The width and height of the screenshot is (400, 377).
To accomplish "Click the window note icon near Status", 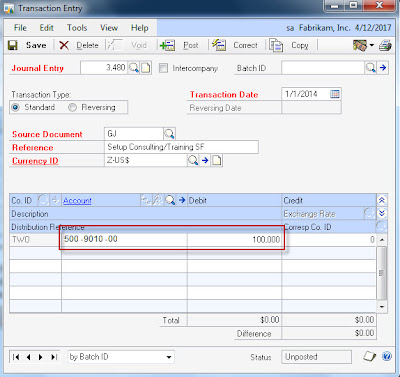I will (x=369, y=357).
